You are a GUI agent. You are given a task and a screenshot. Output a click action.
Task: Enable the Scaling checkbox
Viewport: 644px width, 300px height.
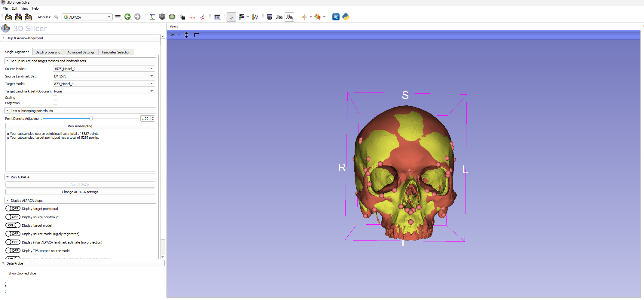tap(55, 98)
